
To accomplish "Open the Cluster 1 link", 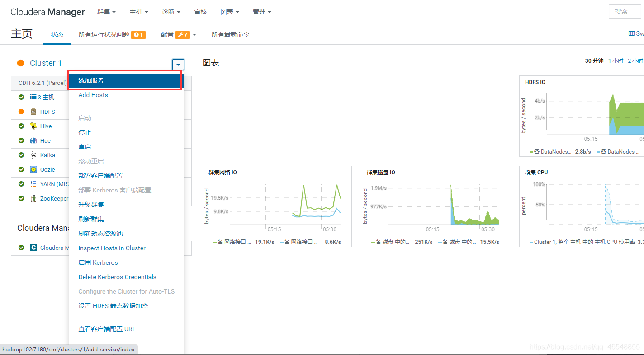I will pos(46,63).
